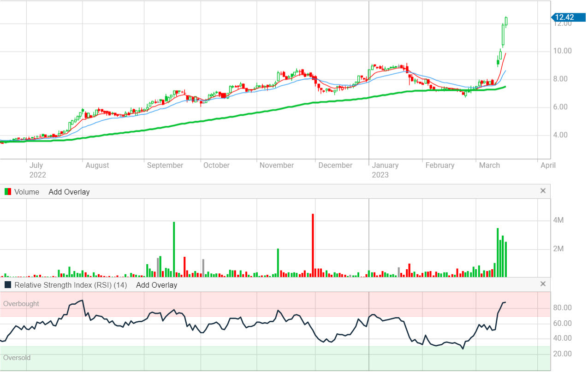Viewport: 588px width, 372px height.
Task: Click Add Overlay in the RSI panel
Action: 156,285
